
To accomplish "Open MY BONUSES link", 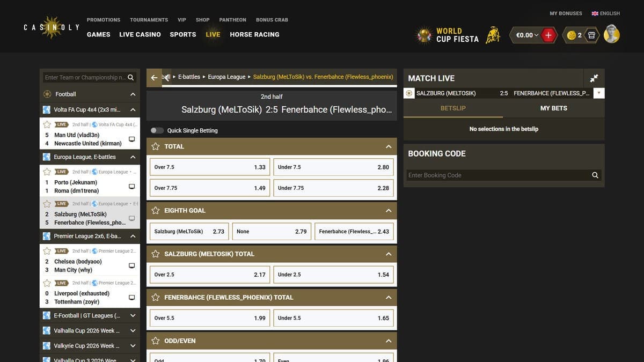I will 566,13.
